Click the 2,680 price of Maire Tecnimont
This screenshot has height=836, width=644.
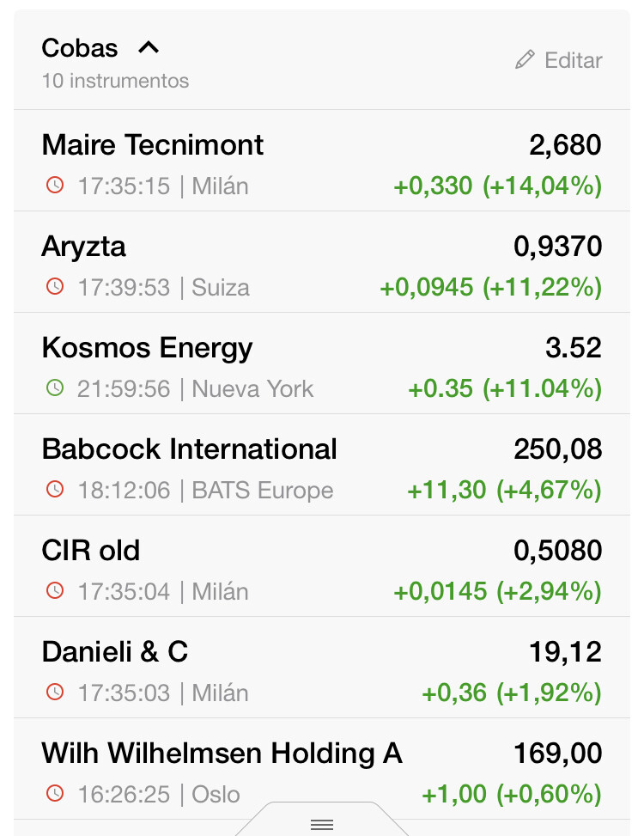click(565, 145)
